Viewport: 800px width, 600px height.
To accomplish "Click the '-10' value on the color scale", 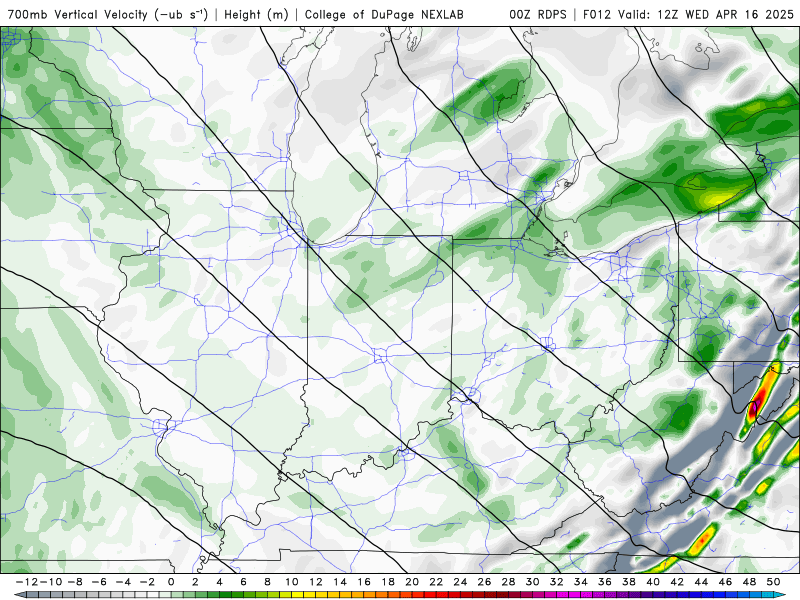I will tap(51, 582).
